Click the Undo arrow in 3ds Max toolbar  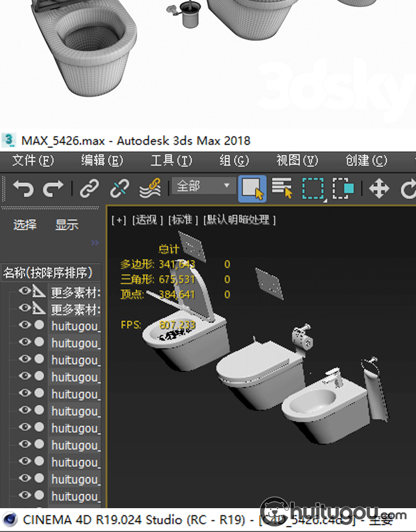(23, 188)
